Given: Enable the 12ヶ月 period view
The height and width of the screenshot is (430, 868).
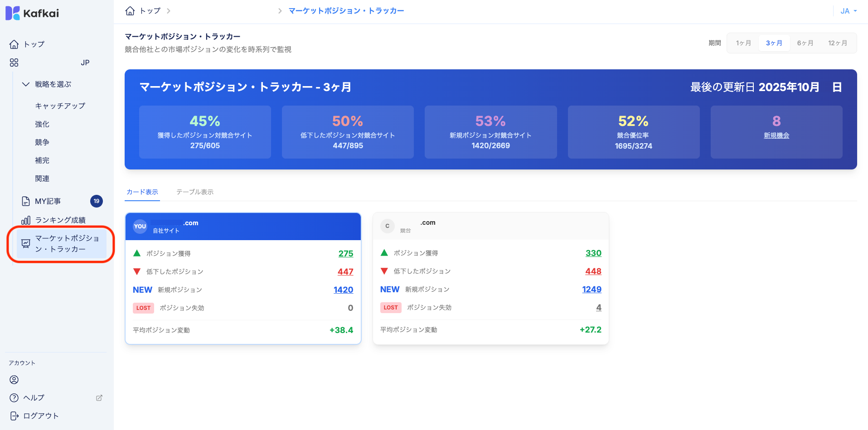Looking at the screenshot, I should point(838,43).
